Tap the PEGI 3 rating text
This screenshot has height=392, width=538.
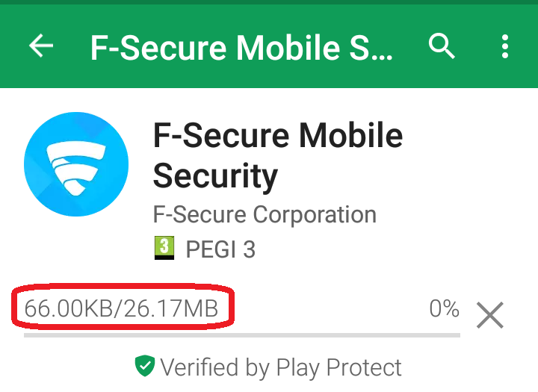pos(220,249)
